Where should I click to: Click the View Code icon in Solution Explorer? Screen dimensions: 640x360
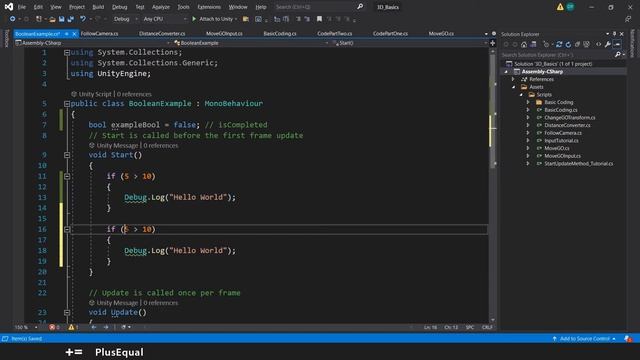598,44
